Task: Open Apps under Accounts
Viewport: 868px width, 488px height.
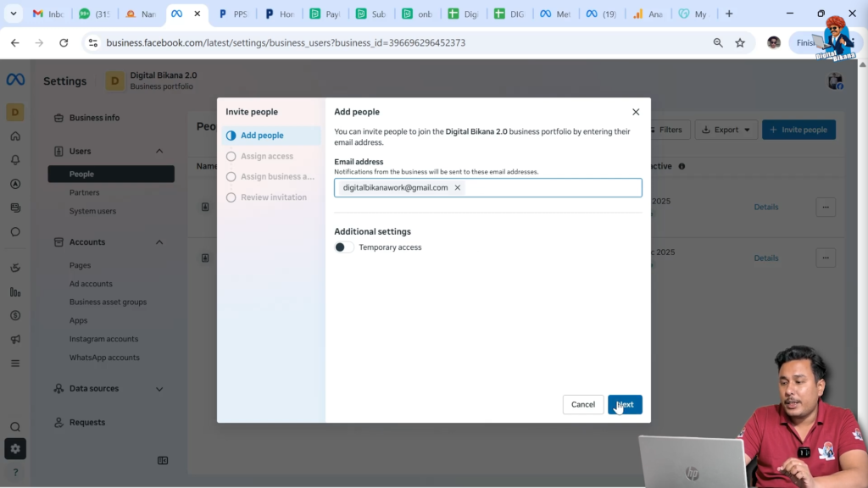Action: 78,320
